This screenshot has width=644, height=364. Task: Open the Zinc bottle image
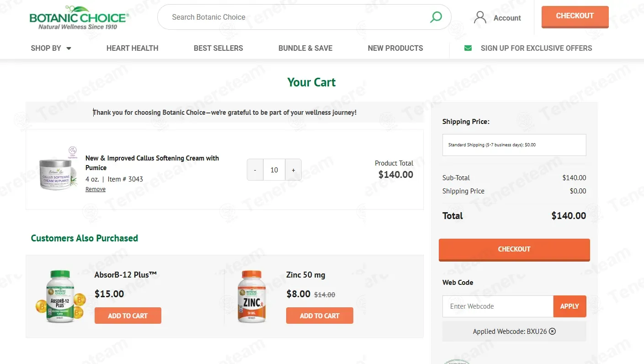(x=252, y=296)
